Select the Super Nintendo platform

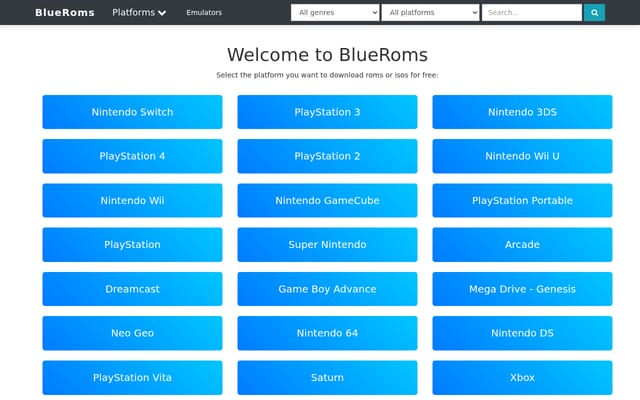click(x=327, y=244)
